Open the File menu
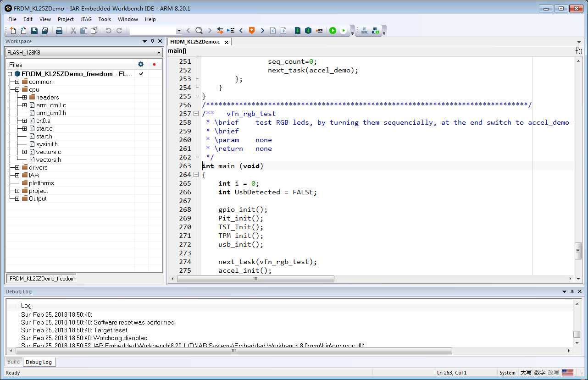Image resolution: width=588 pixels, height=380 pixels. pos(12,19)
